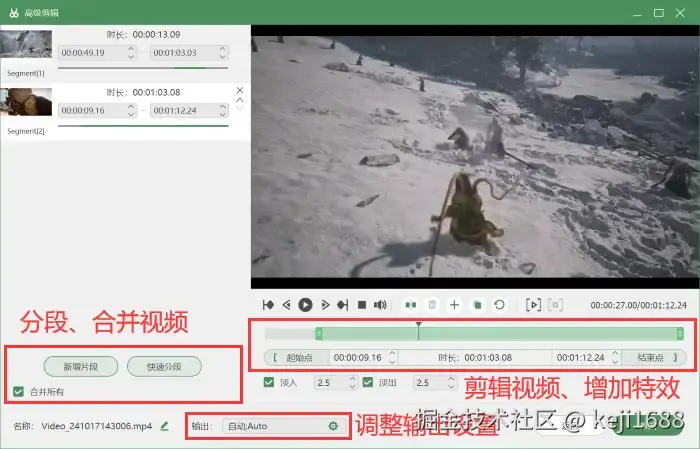Jump to the segment start point
The image size is (700, 449).
pyautogui.click(x=268, y=305)
